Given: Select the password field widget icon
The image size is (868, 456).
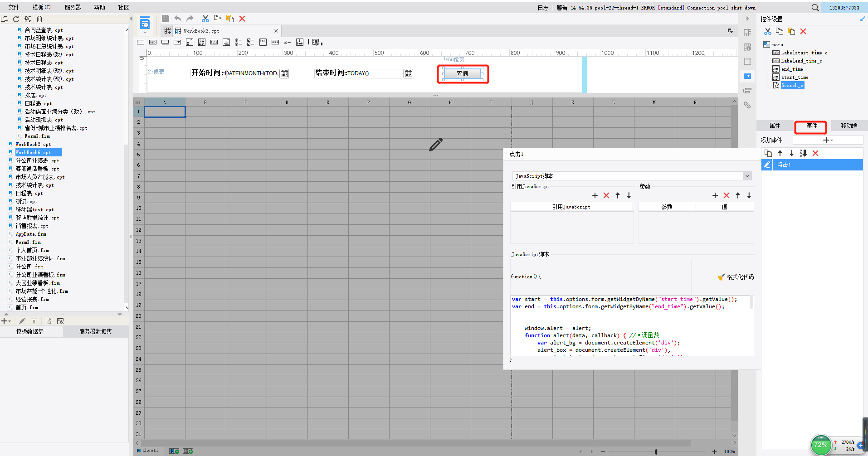Looking at the screenshot, I should click(x=275, y=42).
